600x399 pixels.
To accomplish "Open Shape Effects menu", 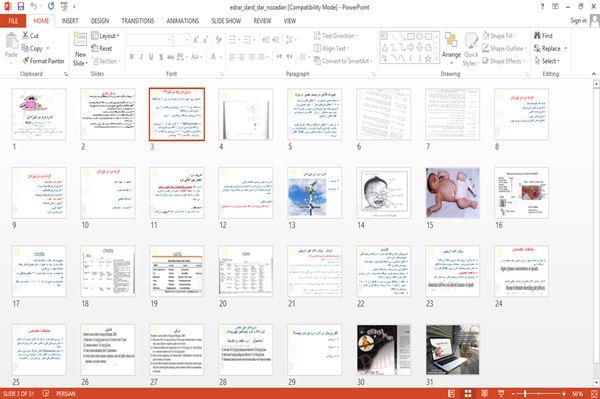I will 504,61.
